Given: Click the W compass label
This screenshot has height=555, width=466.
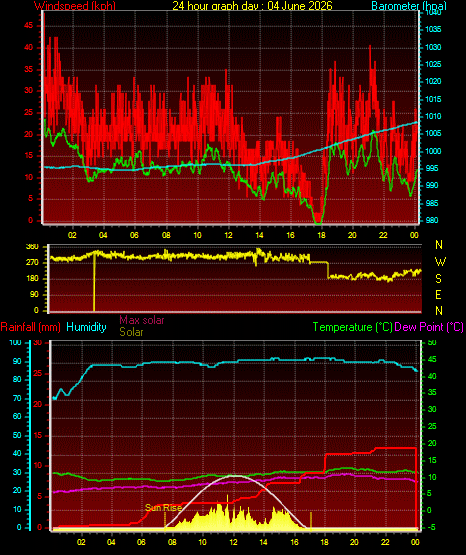Looking at the screenshot, I should point(440,262).
